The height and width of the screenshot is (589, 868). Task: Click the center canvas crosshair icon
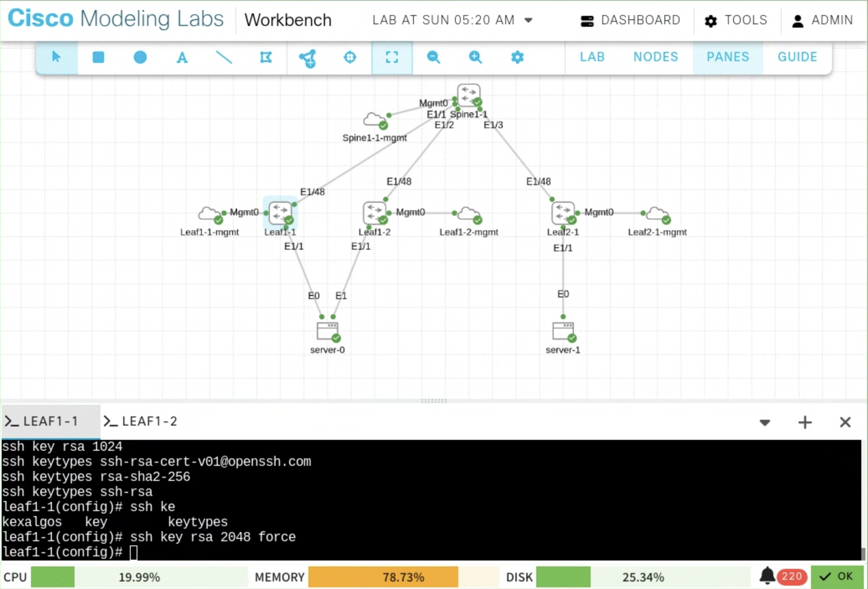click(x=350, y=57)
